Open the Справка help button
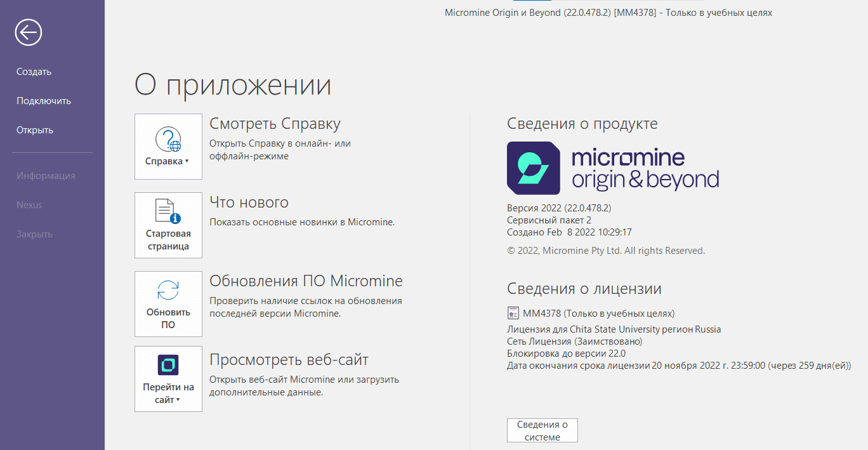The width and height of the screenshot is (868, 450). (x=168, y=147)
